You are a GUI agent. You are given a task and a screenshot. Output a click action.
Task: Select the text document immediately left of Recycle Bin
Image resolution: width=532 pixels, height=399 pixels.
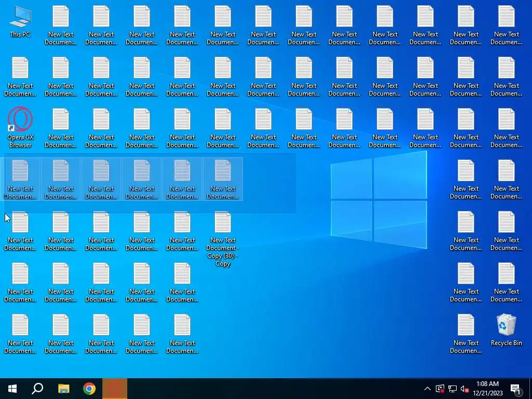[x=466, y=334]
